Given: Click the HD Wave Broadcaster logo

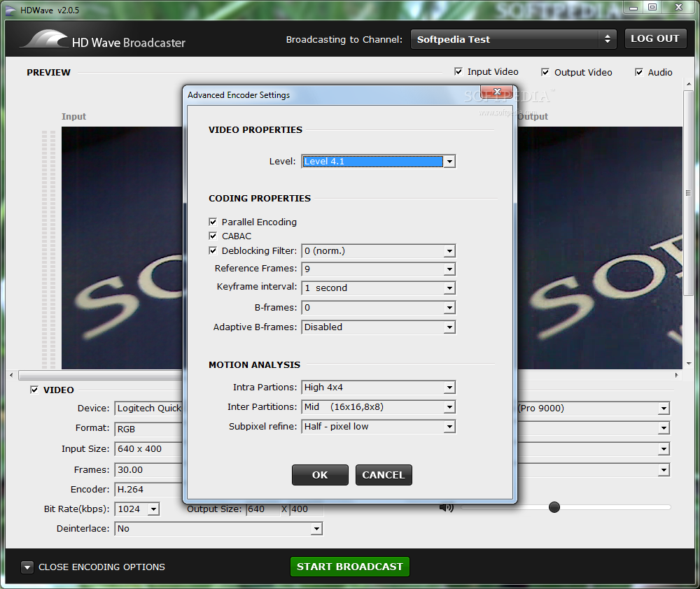Looking at the screenshot, I should pos(103,39).
